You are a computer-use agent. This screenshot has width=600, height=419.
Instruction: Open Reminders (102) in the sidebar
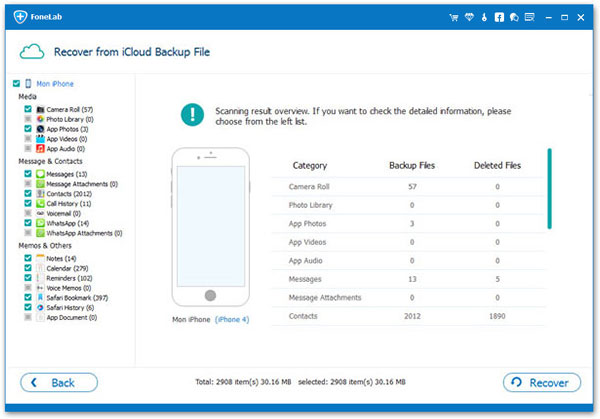click(69, 278)
